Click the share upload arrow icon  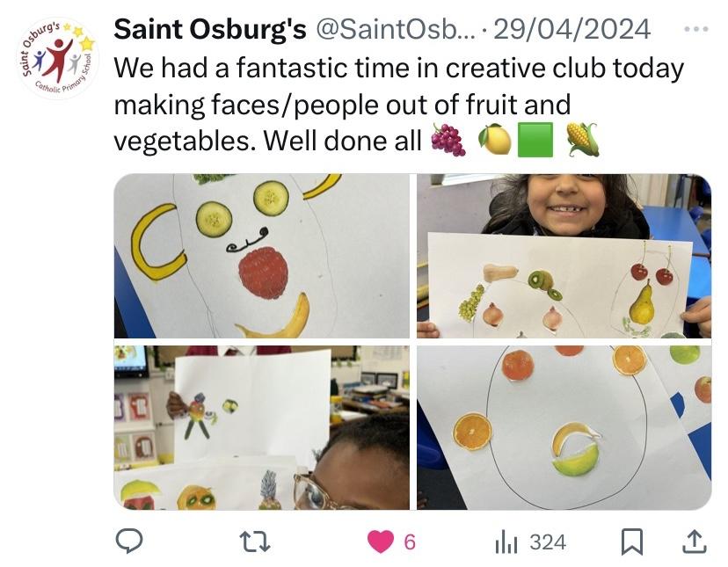[695, 542]
